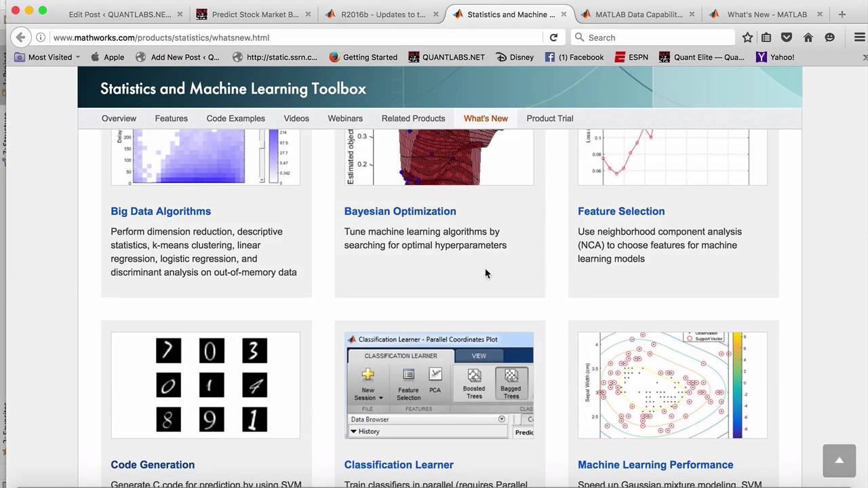
Task: Open the QUANTLABS.NET bookmark
Action: 447,58
